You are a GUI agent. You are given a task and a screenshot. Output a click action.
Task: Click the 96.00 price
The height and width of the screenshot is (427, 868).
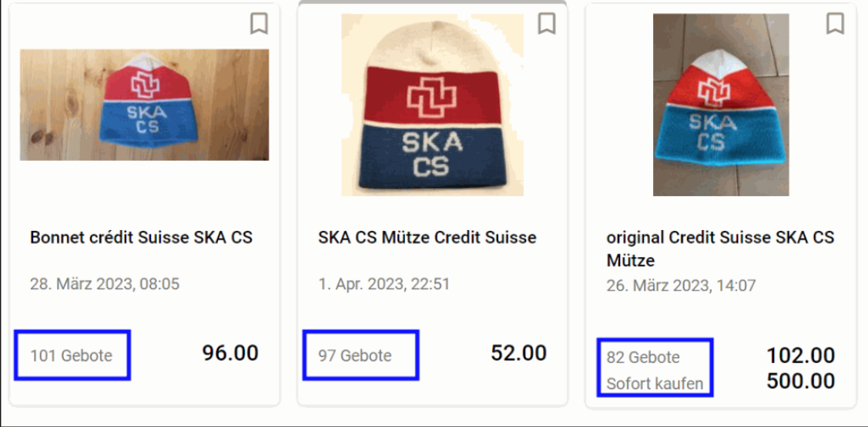[x=230, y=353]
